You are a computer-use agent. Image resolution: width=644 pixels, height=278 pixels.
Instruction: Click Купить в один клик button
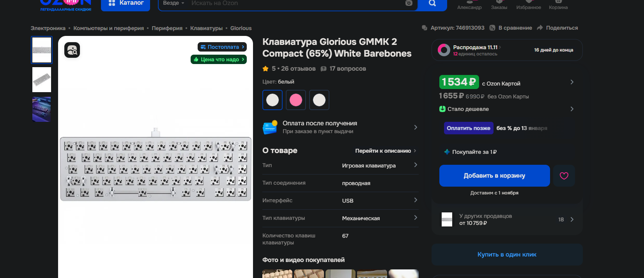(507, 255)
